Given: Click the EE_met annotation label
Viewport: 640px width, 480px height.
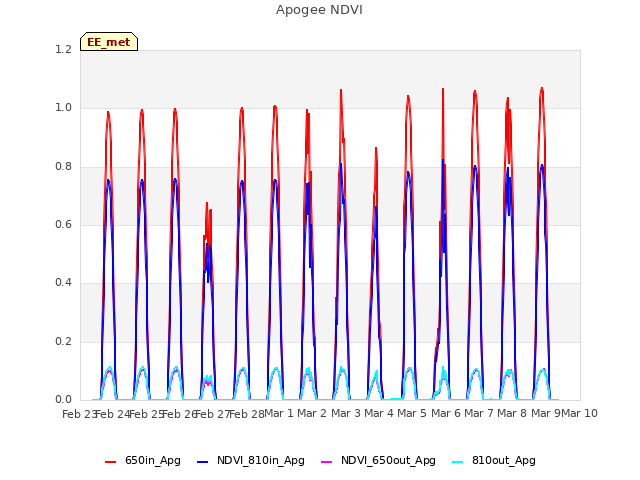Looking at the screenshot, I should coord(109,42).
